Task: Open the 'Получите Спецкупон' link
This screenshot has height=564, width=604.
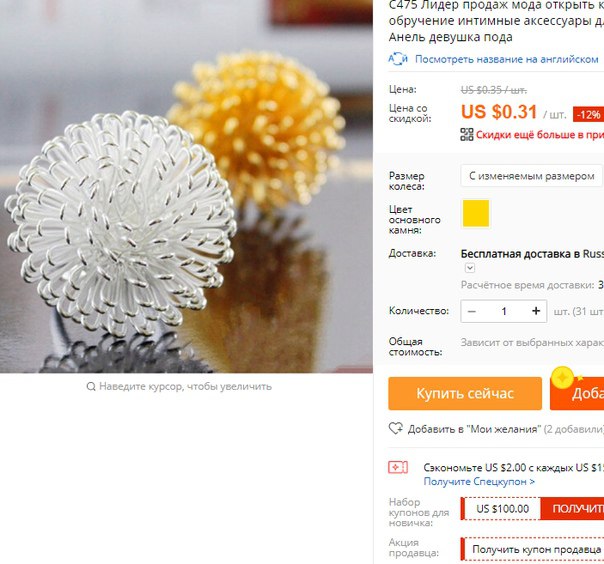Action: 479,482
